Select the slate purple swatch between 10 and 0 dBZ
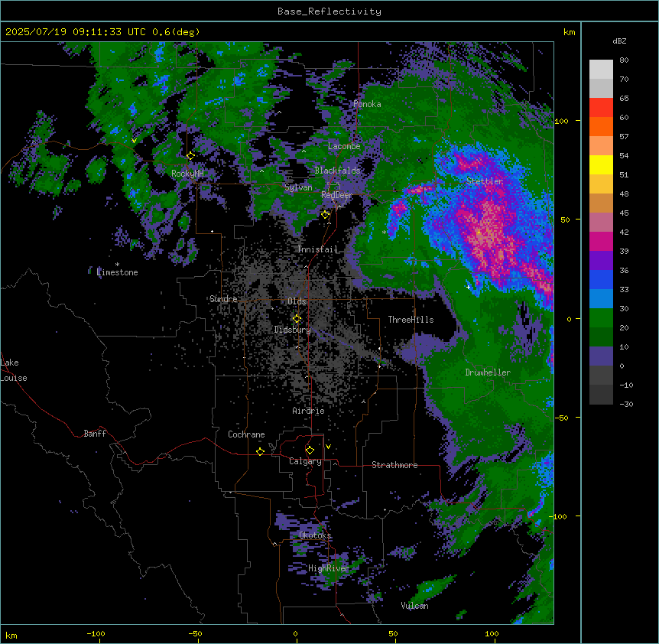Screen dimensions: 659x644 [601, 356]
